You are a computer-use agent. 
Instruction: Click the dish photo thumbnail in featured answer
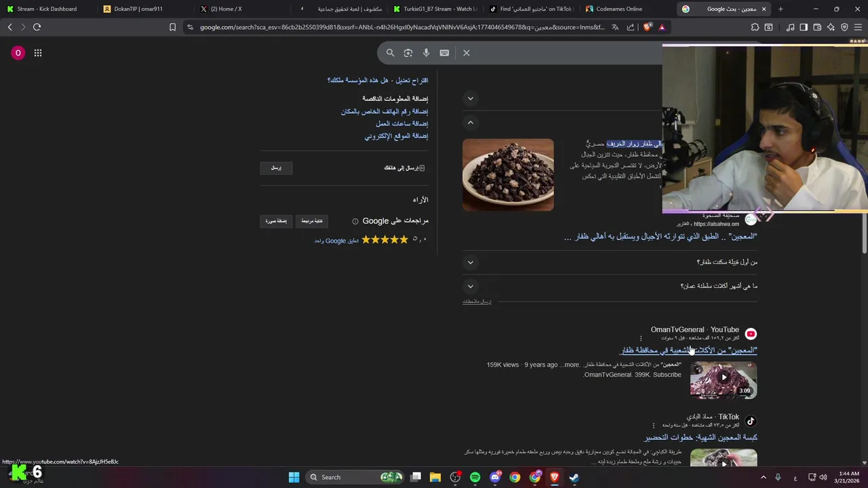508,175
